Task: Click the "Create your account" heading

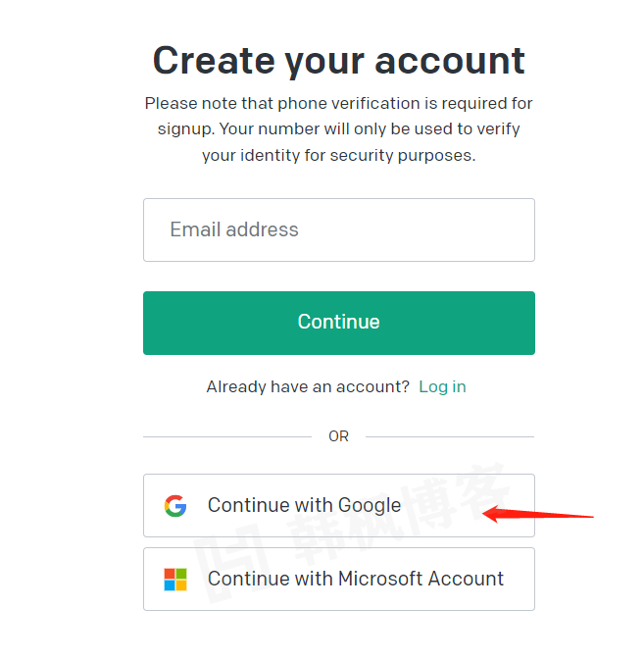Action: [339, 61]
